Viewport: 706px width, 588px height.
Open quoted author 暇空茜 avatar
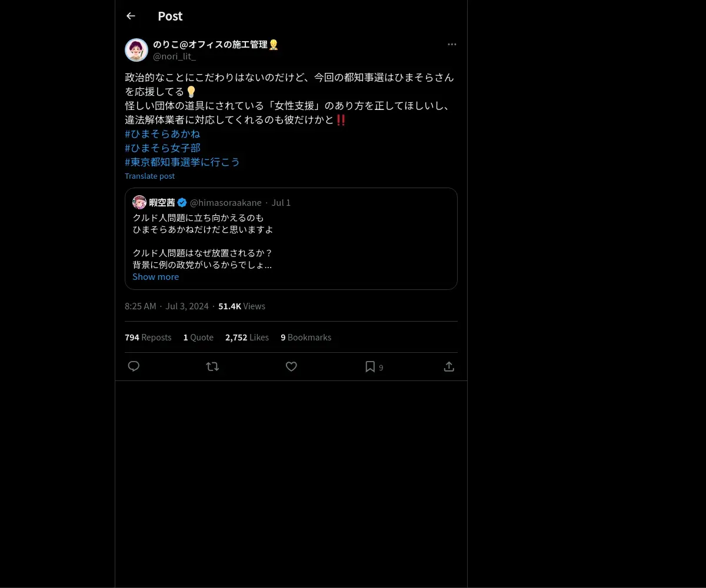pos(139,202)
